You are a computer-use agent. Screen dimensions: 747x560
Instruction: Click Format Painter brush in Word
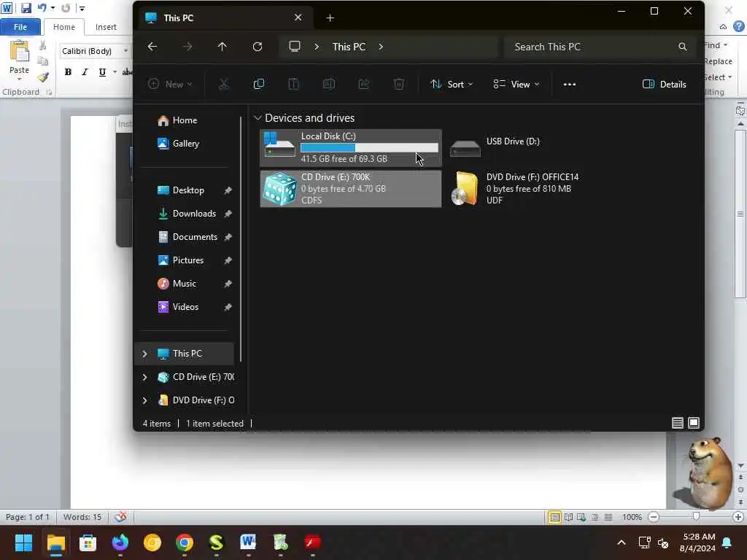[x=43, y=77]
